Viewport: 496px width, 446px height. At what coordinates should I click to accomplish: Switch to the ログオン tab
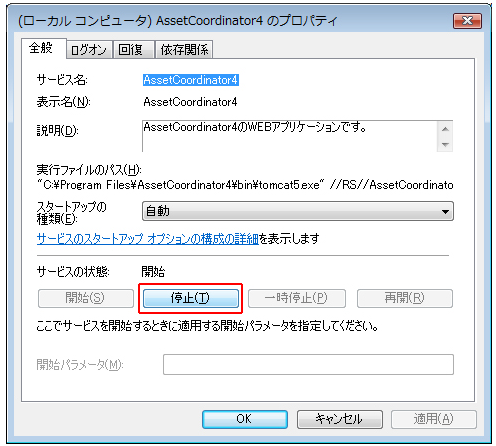(x=89, y=50)
